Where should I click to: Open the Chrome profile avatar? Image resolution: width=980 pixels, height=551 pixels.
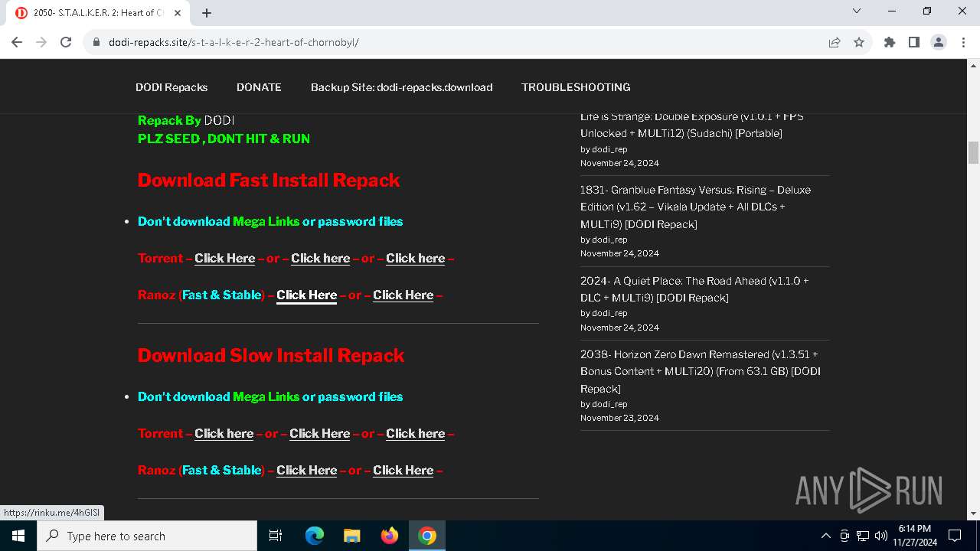coord(939,42)
